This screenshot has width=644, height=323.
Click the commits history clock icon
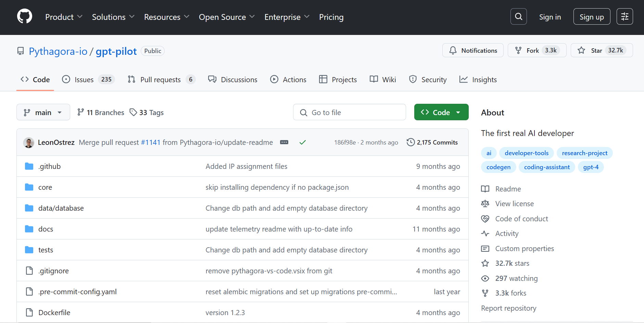coord(411,142)
